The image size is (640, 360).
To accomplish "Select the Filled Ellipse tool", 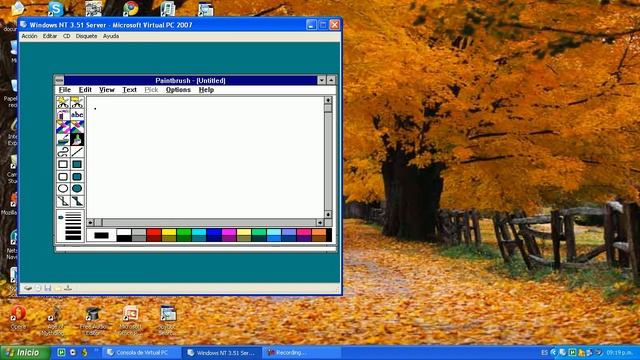I will click(x=77, y=189).
